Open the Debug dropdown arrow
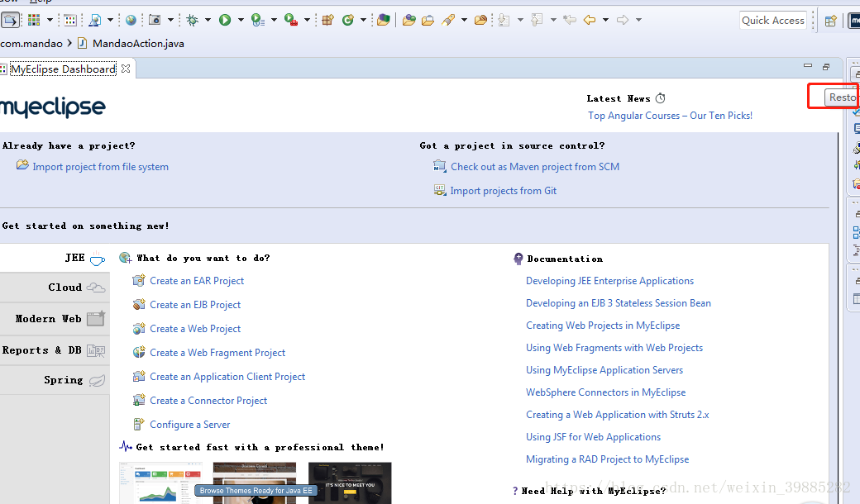This screenshot has width=860, height=504. tap(208, 21)
